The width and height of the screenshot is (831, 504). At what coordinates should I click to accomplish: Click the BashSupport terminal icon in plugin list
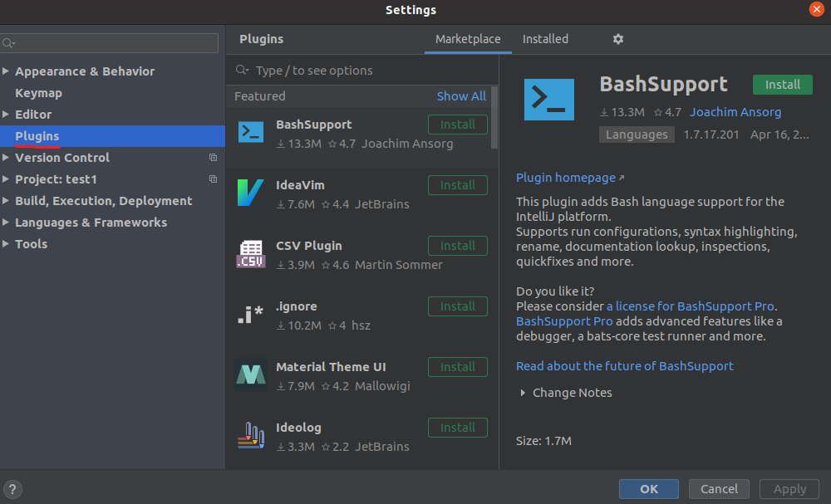(251, 132)
